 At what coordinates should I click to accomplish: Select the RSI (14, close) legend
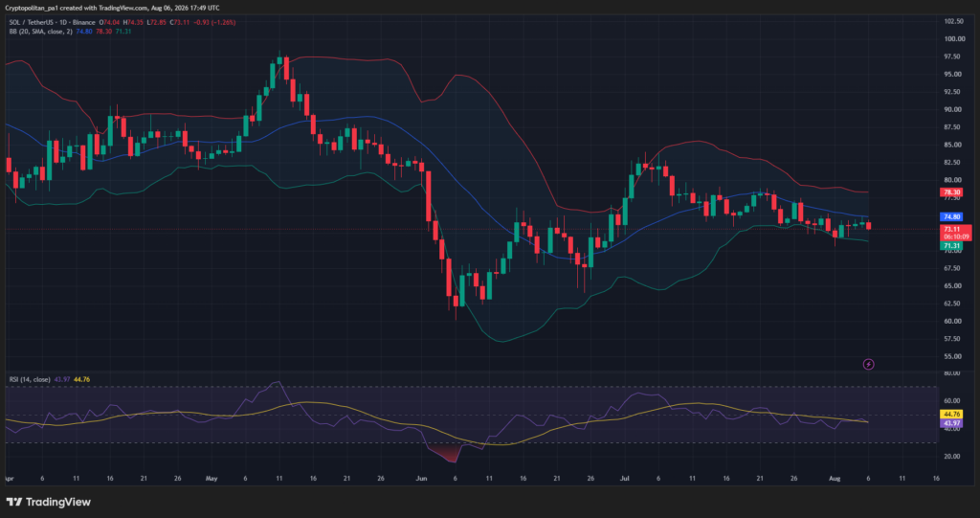pyautogui.click(x=30, y=380)
